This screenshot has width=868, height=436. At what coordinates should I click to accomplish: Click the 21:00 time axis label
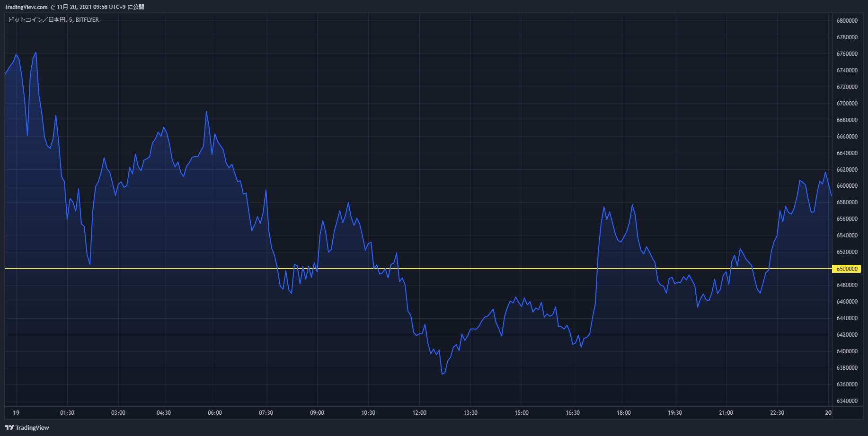click(x=726, y=413)
